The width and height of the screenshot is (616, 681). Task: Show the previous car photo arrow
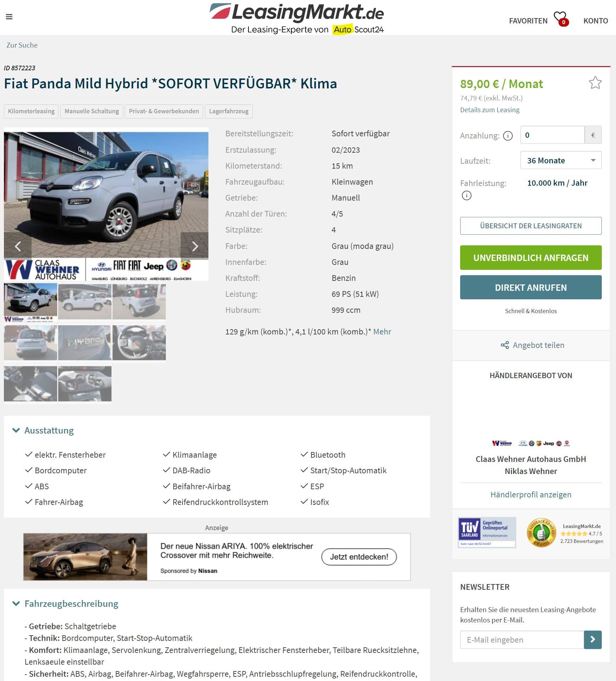point(18,246)
